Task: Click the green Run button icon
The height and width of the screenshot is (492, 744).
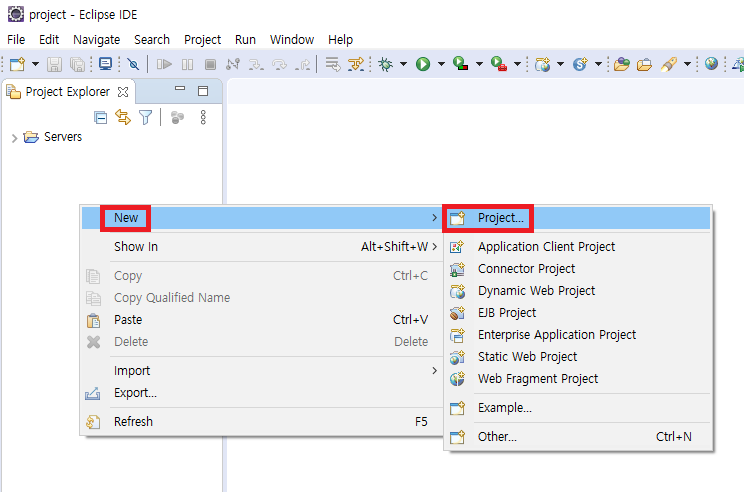Action: [423, 64]
